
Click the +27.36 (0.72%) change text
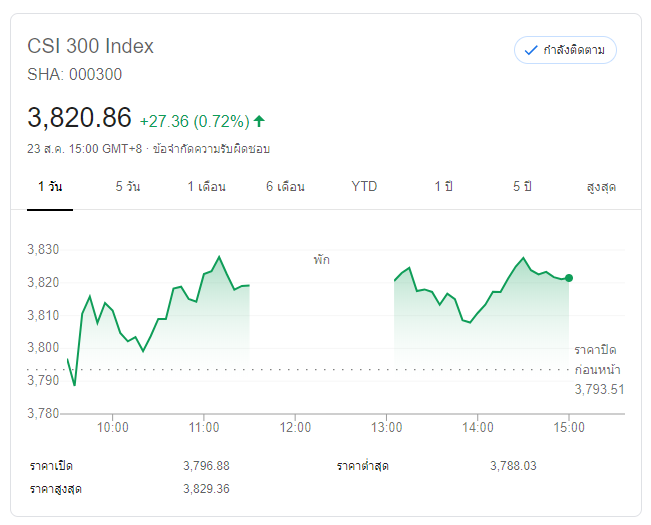click(194, 121)
